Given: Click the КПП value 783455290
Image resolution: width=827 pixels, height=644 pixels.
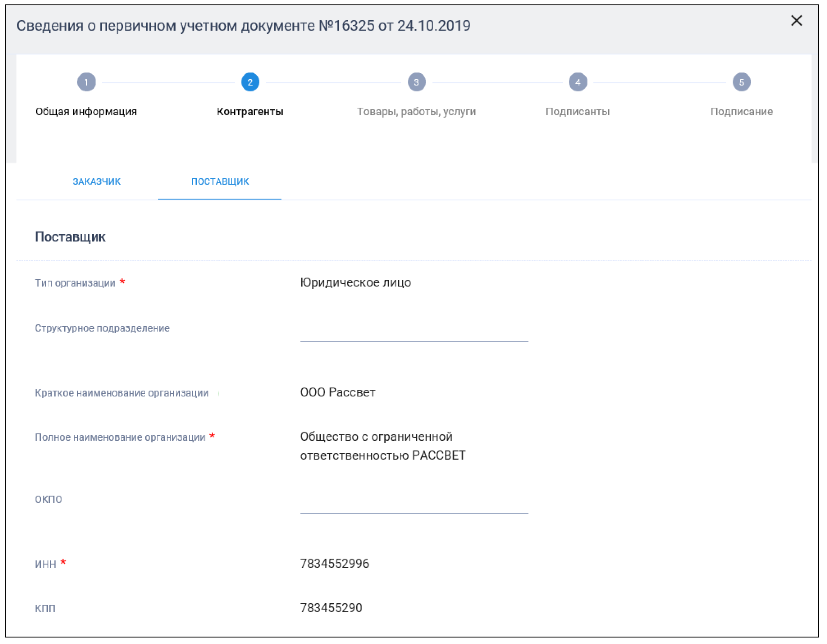Looking at the screenshot, I should point(331,608).
